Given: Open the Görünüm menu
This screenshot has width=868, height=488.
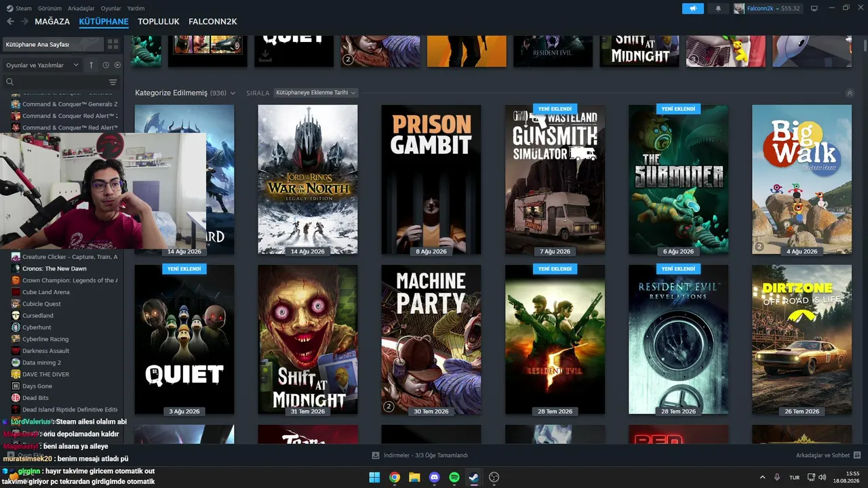Looking at the screenshot, I should 50,8.
